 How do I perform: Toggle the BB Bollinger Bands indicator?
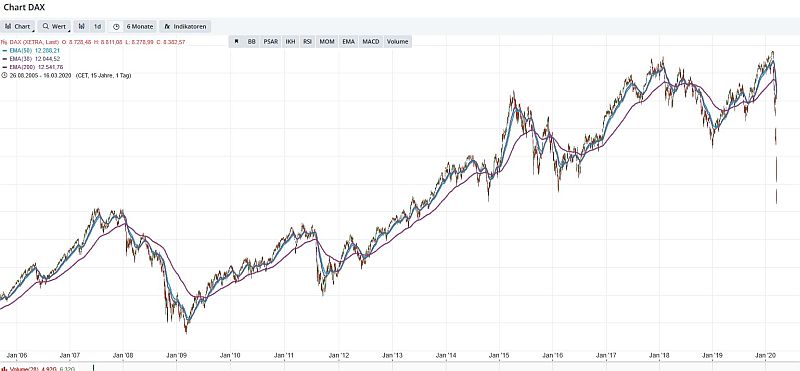(252, 41)
